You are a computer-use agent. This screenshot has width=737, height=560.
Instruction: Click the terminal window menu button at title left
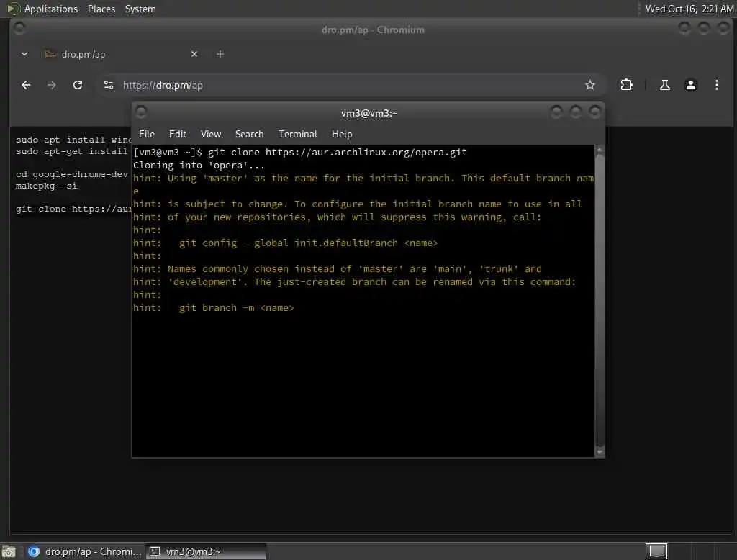141,112
